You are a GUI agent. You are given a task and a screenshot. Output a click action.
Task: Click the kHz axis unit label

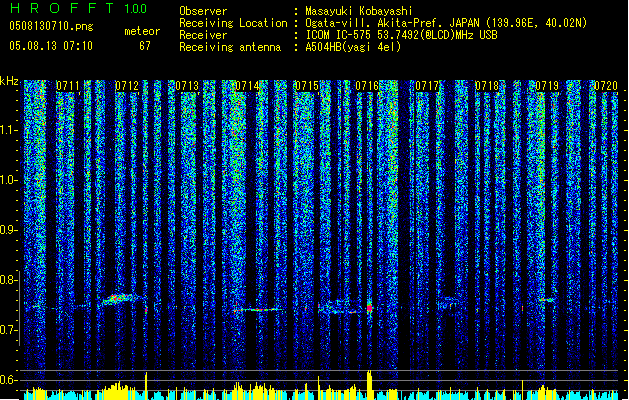(9, 81)
